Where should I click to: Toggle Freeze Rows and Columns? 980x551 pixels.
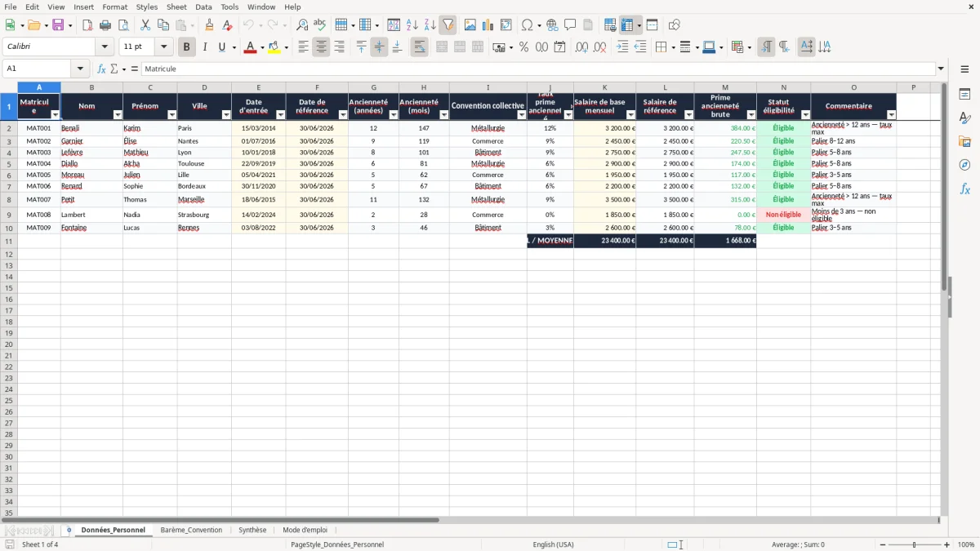point(627,25)
